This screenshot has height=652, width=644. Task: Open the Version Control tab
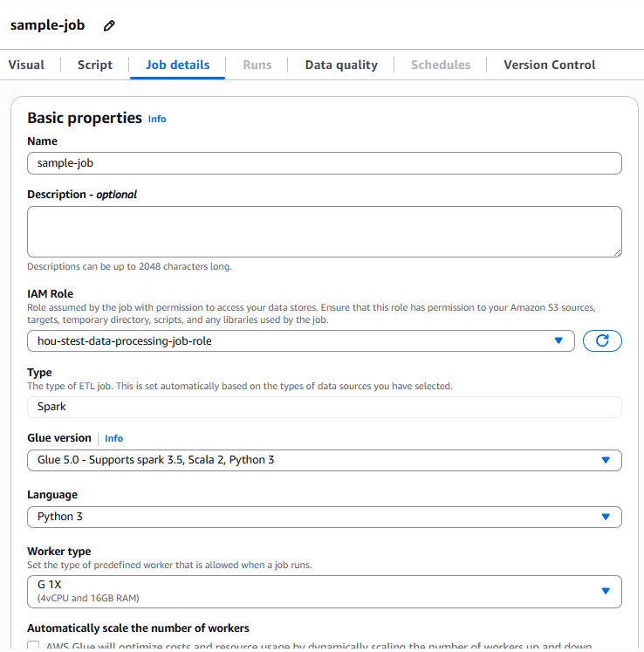tap(549, 65)
